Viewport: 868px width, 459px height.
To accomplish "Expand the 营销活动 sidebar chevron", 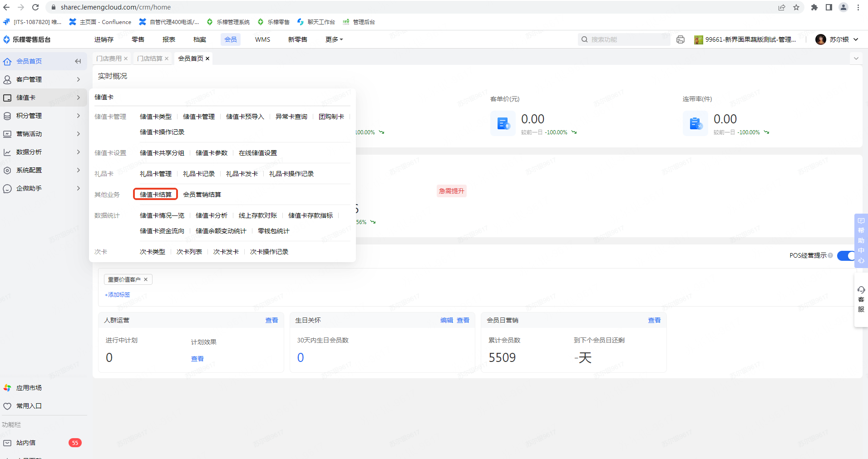I will click(79, 134).
